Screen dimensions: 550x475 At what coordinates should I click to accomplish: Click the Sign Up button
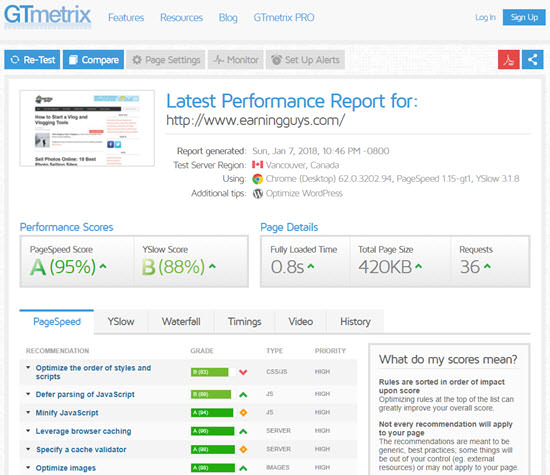pyautogui.click(x=524, y=17)
